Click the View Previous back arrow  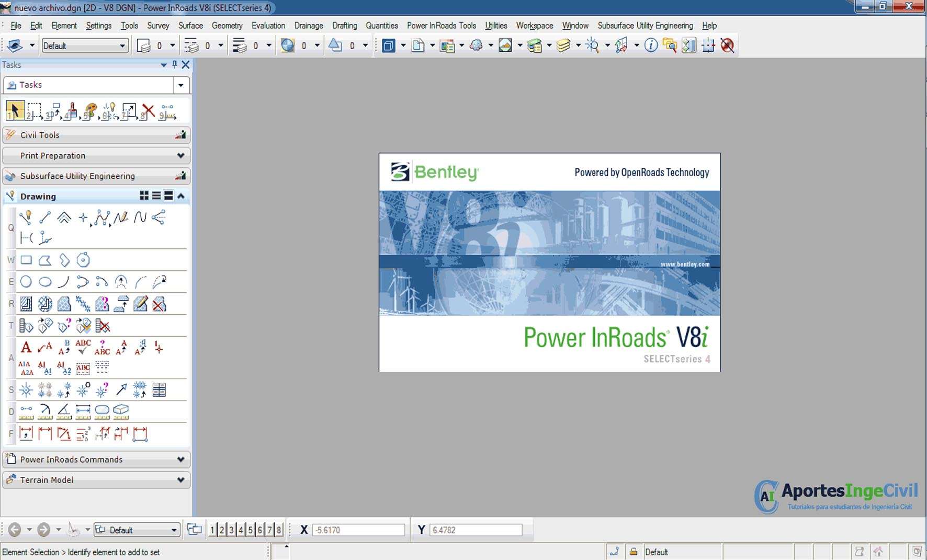coord(15,530)
